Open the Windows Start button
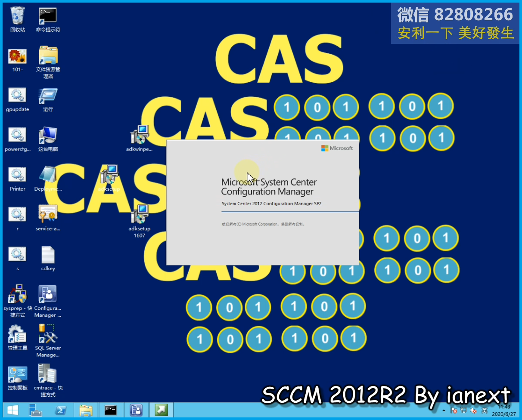522x420 pixels. click(x=12, y=410)
